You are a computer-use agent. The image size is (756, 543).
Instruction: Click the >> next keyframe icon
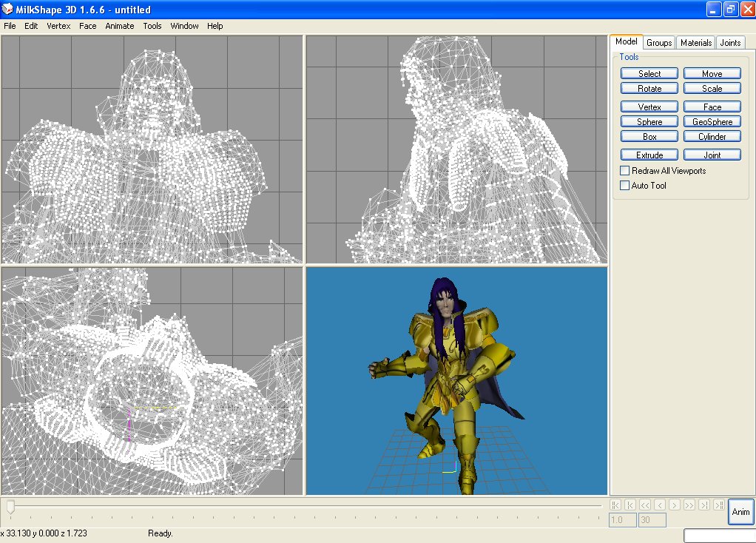[x=689, y=505]
